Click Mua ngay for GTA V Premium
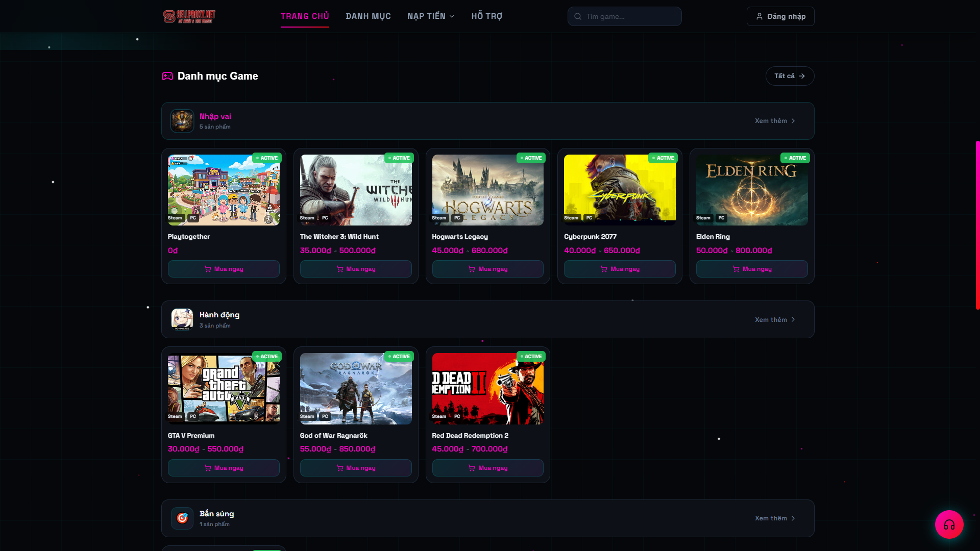Image resolution: width=980 pixels, height=551 pixels. tap(224, 468)
